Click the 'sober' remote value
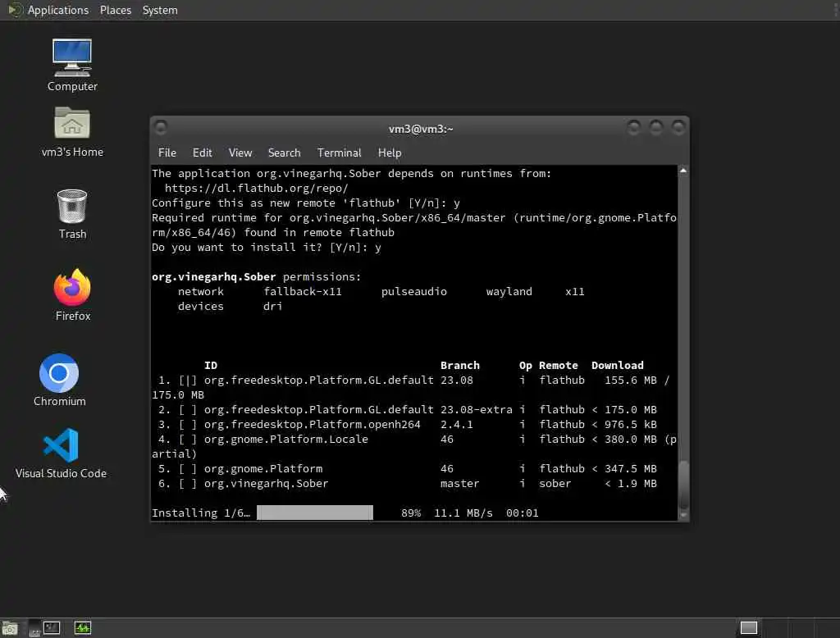The height and width of the screenshot is (638, 840). click(x=555, y=483)
